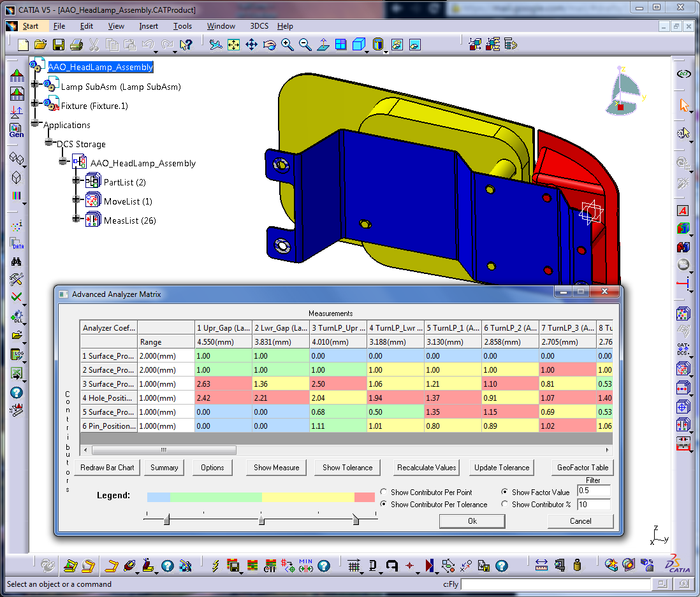Image resolution: width=700 pixels, height=597 pixels.
Task: Select the Fly mode icon in view toolbar
Action: pyautogui.click(x=215, y=45)
